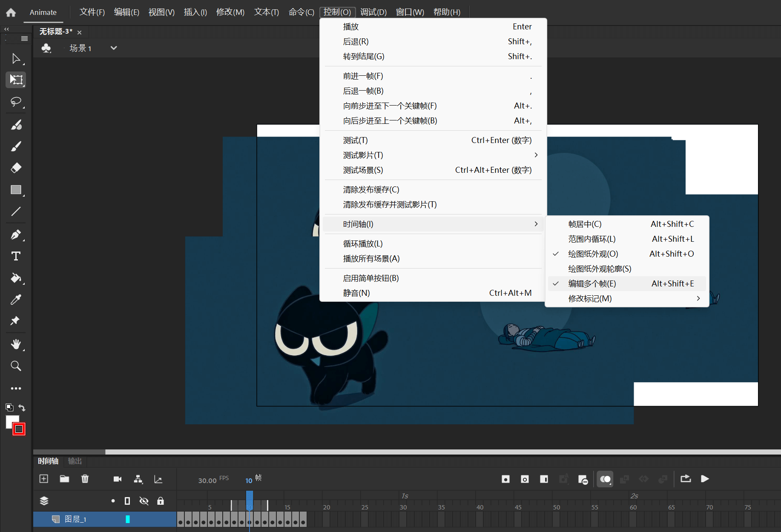This screenshot has height=532, width=781.
Task: Open 控制(O) menu in menu bar
Action: [337, 12]
